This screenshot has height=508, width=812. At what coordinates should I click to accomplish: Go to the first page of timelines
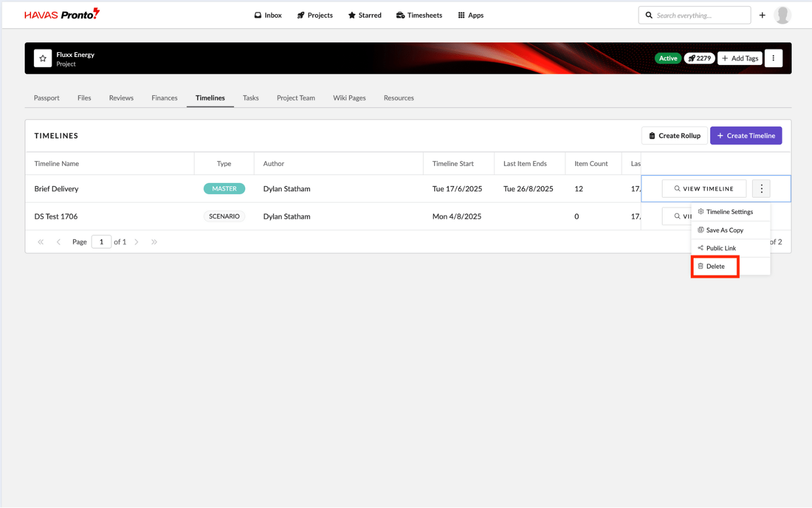41,242
